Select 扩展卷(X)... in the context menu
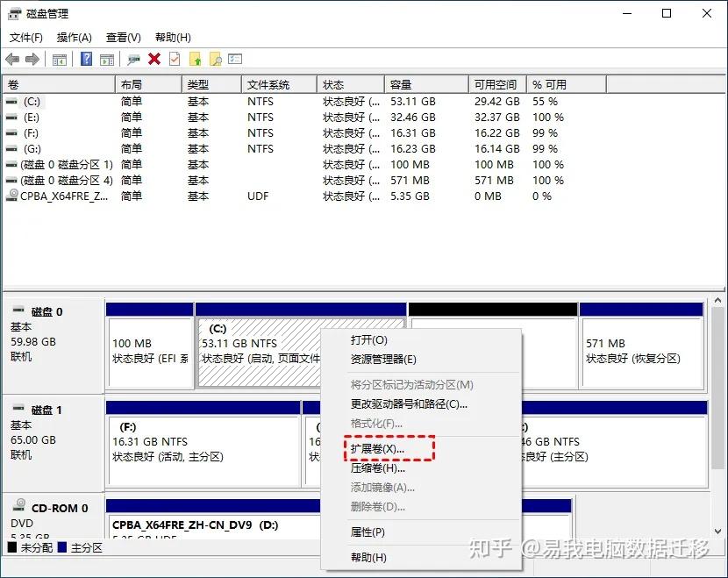The width and height of the screenshot is (728, 578). [x=421, y=448]
